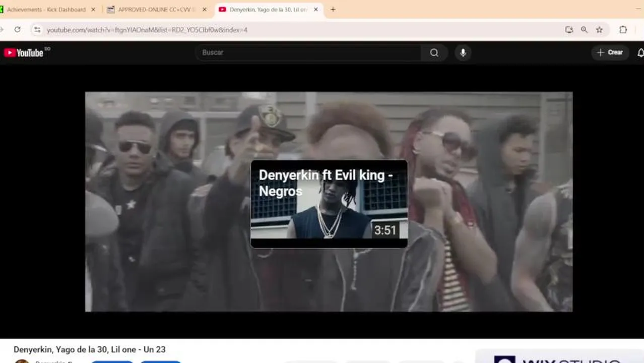Bookmark this page with the star icon
Screen dimensions: 644x363
[600, 30]
